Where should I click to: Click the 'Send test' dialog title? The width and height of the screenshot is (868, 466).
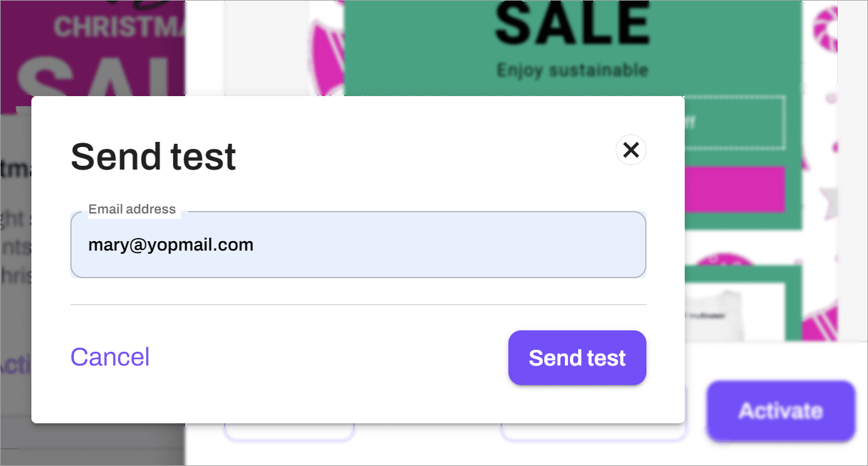[x=153, y=156]
